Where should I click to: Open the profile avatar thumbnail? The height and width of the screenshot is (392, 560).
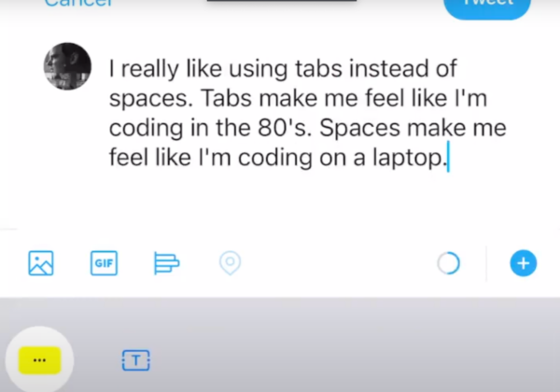(x=67, y=66)
